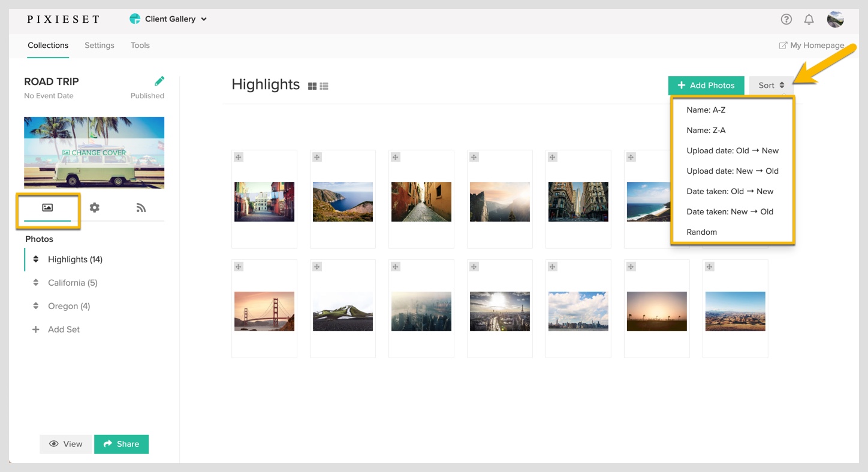Select the sunlit city aerial thumbnail

tap(500, 311)
